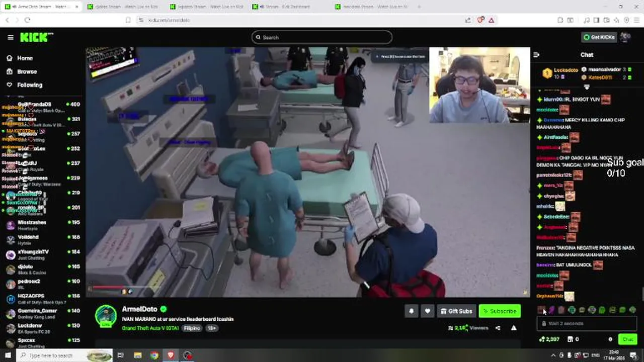Show hidden system tray icons
This screenshot has width=644, height=362.
coord(553,355)
